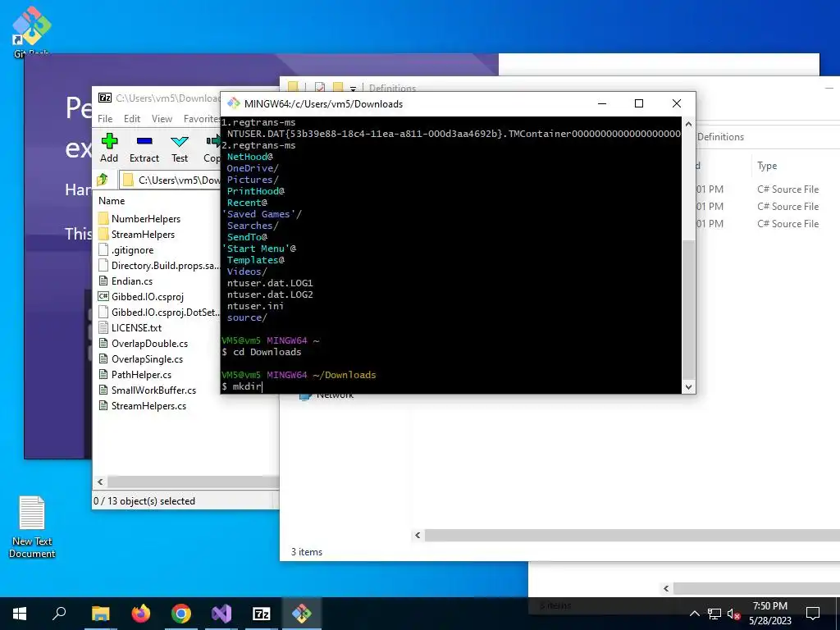Click Git Bash taskbar icon
The width and height of the screenshot is (840, 630).
[x=302, y=614]
